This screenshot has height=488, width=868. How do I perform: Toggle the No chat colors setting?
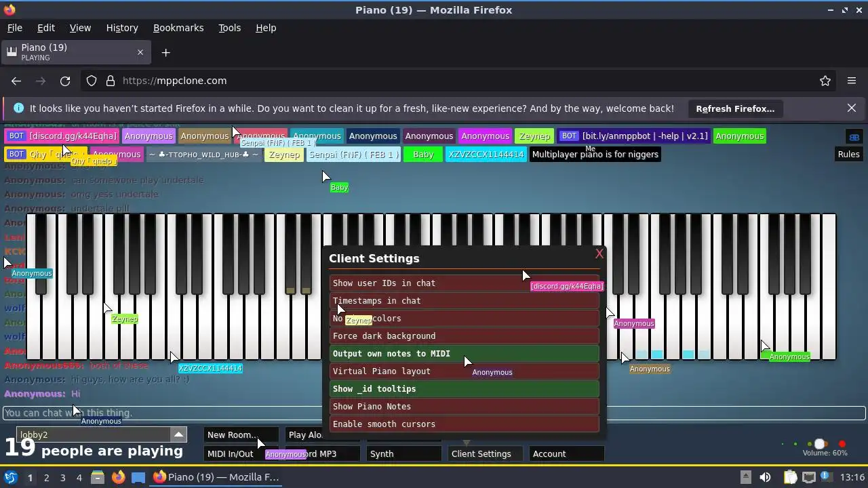coord(465,319)
